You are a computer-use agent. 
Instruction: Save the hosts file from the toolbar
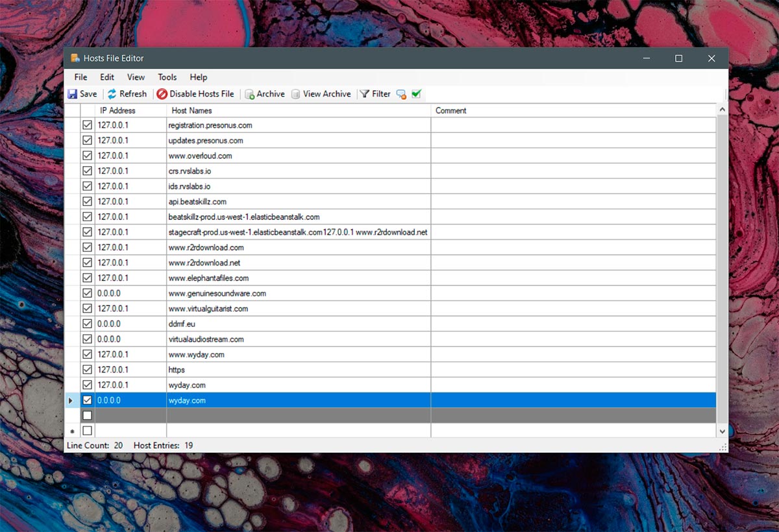82,94
